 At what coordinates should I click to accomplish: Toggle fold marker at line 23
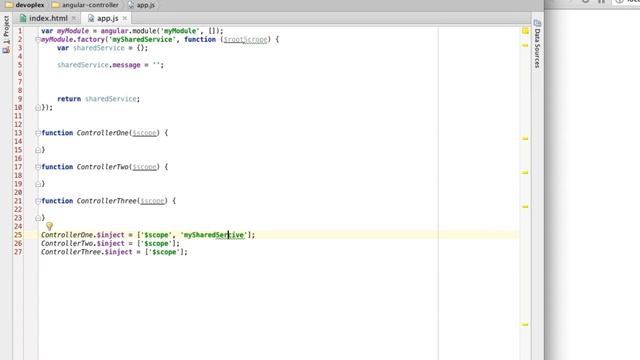pos(38,218)
